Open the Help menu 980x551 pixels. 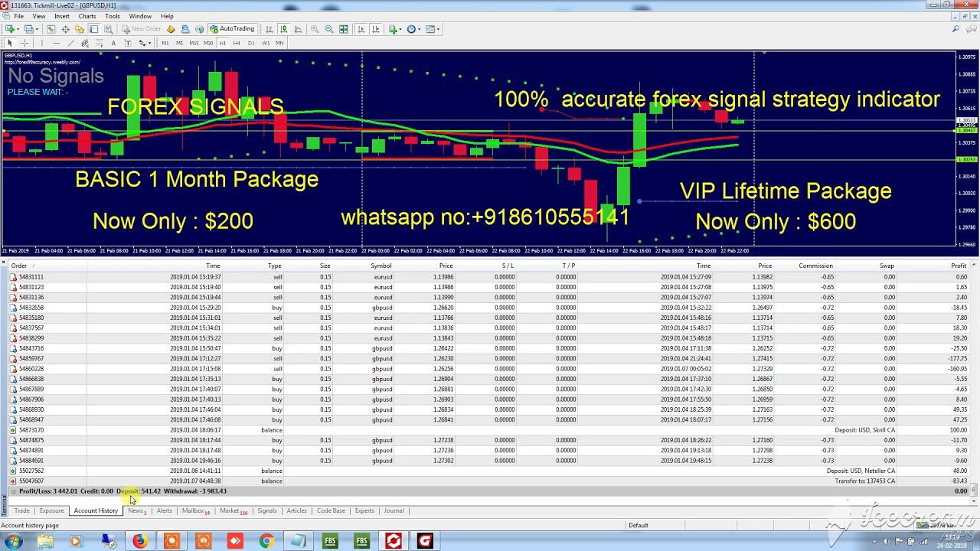pos(167,16)
